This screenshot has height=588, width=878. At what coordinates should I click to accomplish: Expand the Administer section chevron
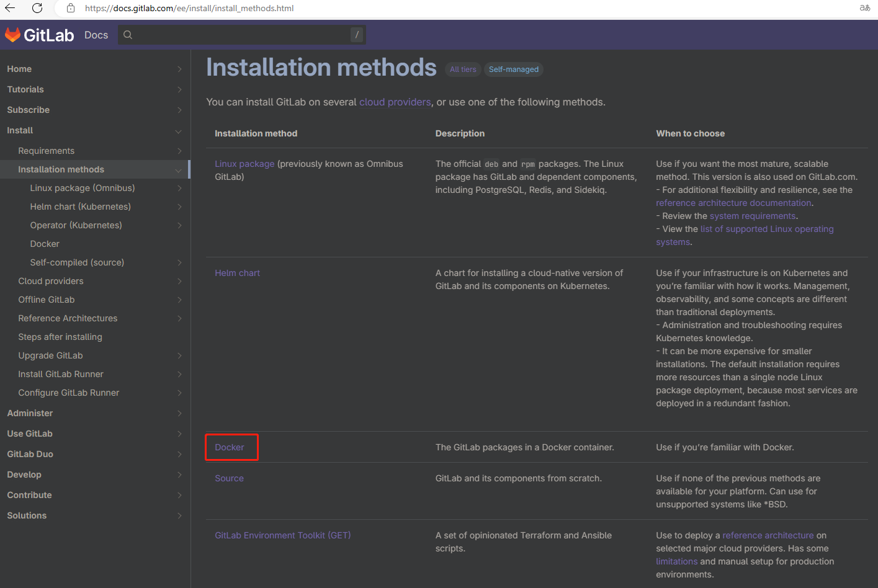(x=179, y=413)
